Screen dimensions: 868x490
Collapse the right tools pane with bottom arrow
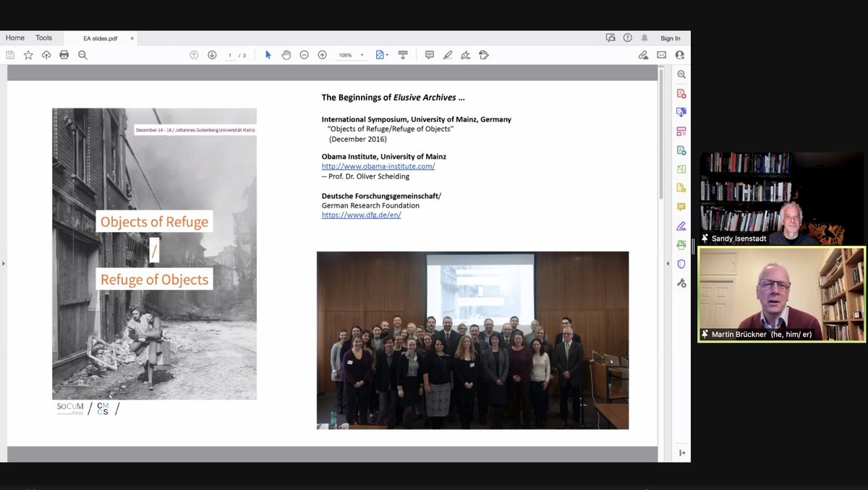[681, 452]
